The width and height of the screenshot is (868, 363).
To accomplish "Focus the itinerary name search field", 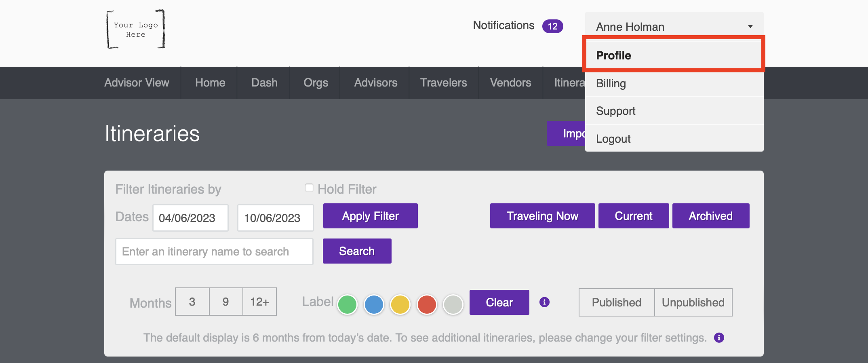I will (x=214, y=251).
